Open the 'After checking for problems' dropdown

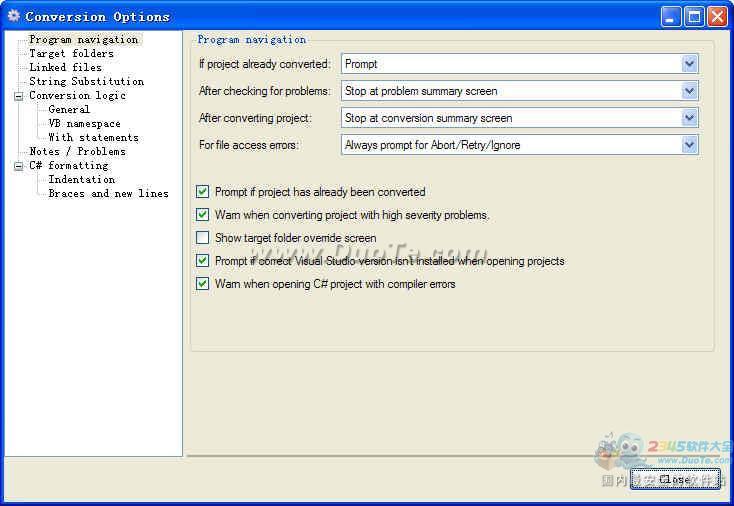689,91
